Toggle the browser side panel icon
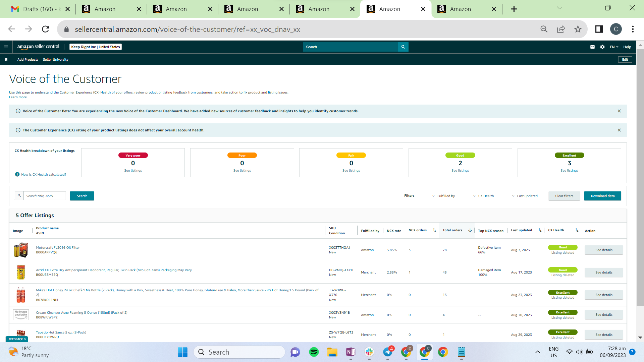Screen dimensions: 644x362 tap(599, 29)
